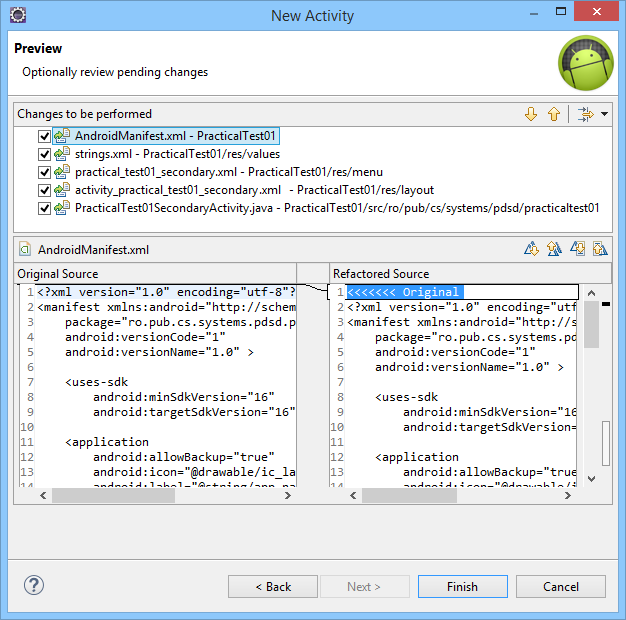The height and width of the screenshot is (620, 626).
Task: Click Refactored Source vertical scrollbar thumb
Action: (592, 325)
